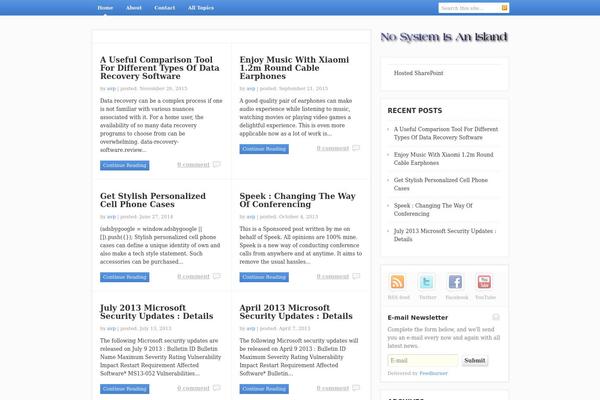Go to the Home menu item
The image size is (600, 400).
coord(105,8)
